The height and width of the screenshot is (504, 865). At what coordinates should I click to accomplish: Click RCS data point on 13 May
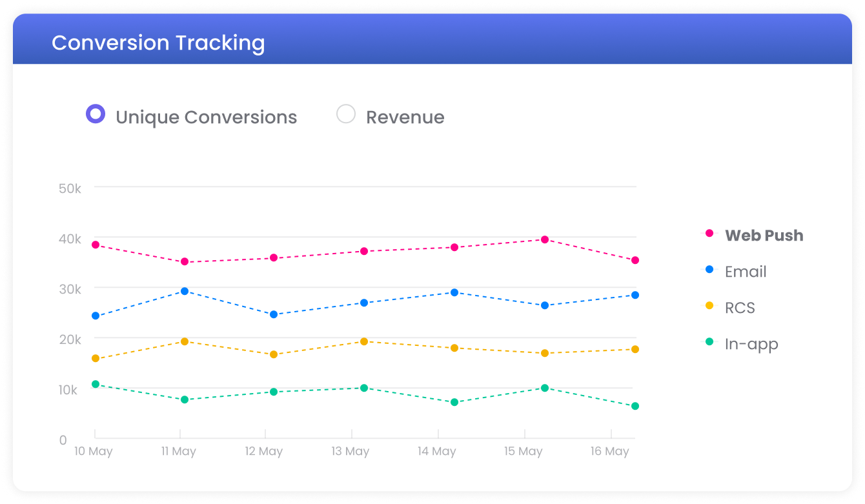pyautogui.click(x=364, y=341)
